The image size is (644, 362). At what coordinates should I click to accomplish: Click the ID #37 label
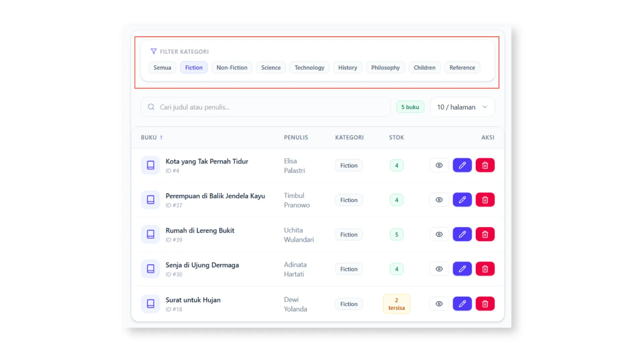tap(174, 205)
